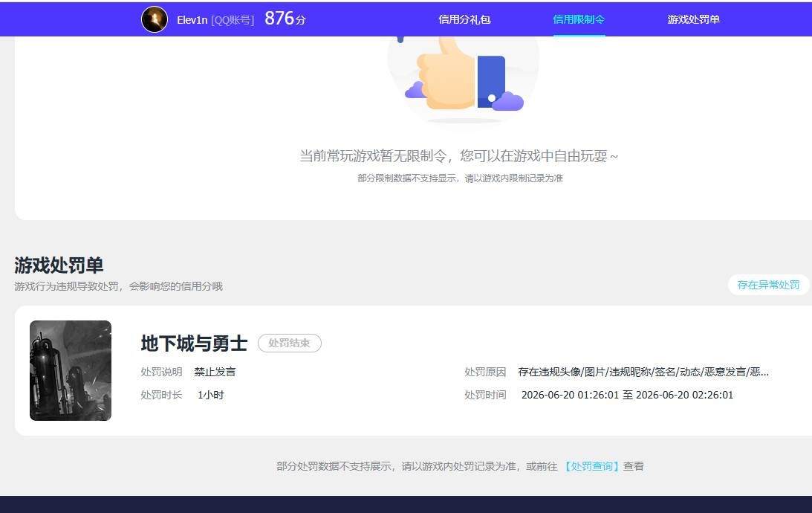Click the Elev1n username text

192,20
